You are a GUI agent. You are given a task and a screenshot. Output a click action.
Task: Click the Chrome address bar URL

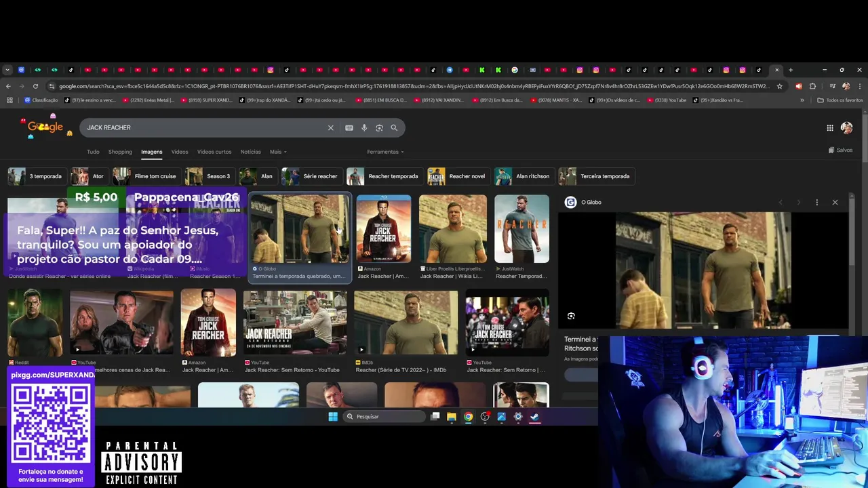pyautogui.click(x=414, y=86)
